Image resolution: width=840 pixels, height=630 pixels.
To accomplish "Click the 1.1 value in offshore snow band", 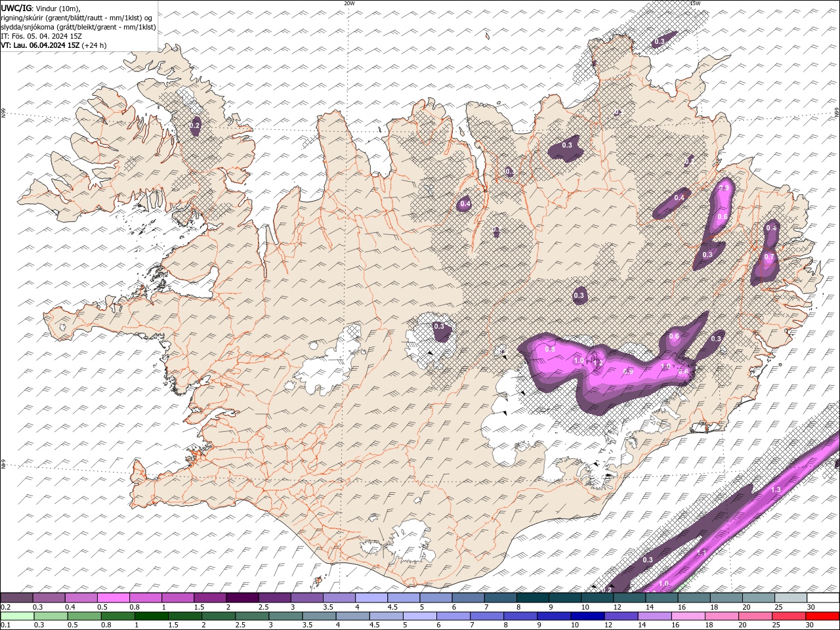I will (701, 553).
